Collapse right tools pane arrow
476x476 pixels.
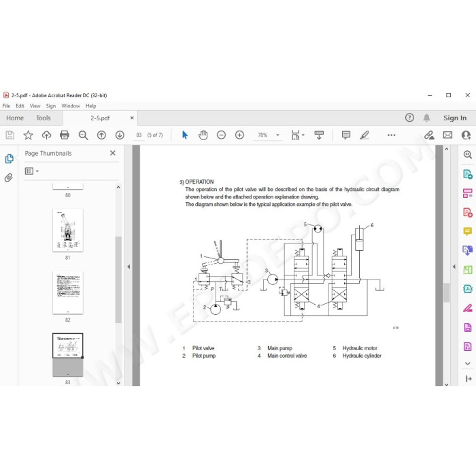point(454,267)
